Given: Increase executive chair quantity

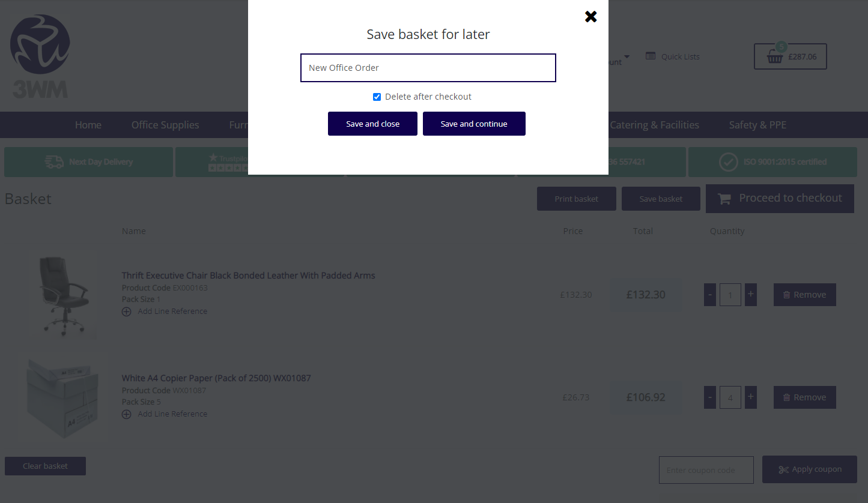Looking at the screenshot, I should pos(750,295).
